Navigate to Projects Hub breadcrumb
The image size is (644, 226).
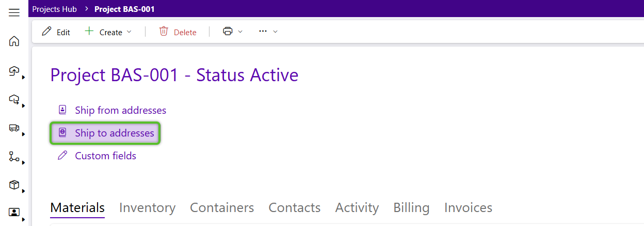click(x=54, y=9)
